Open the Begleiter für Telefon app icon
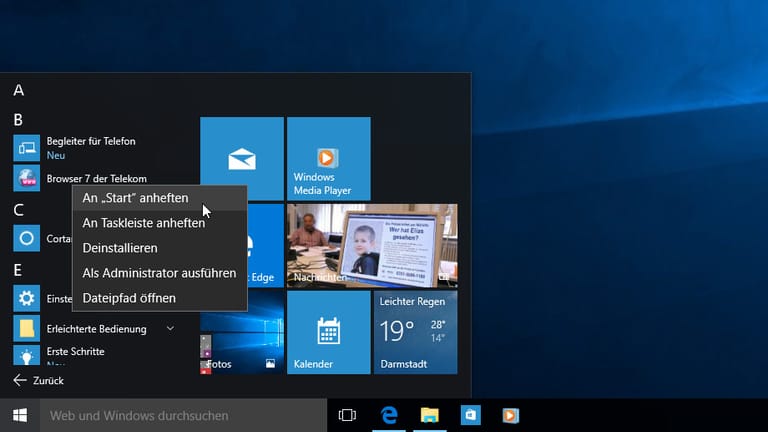 (26, 148)
